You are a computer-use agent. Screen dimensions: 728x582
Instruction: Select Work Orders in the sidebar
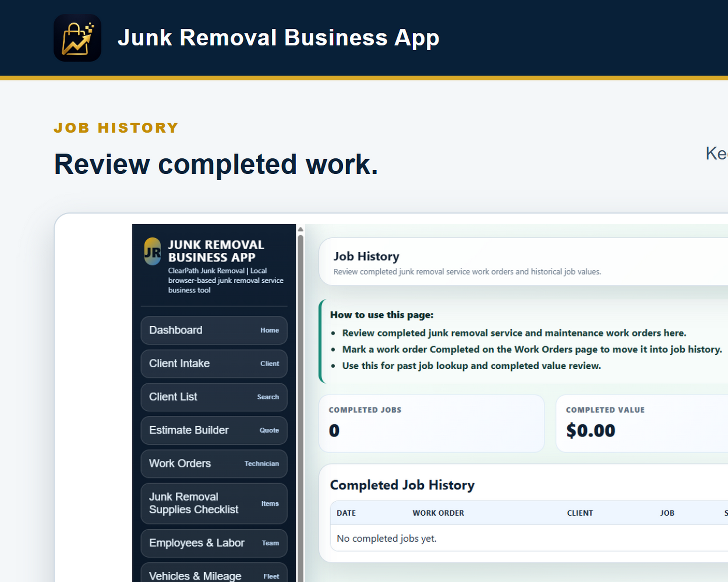click(x=214, y=464)
